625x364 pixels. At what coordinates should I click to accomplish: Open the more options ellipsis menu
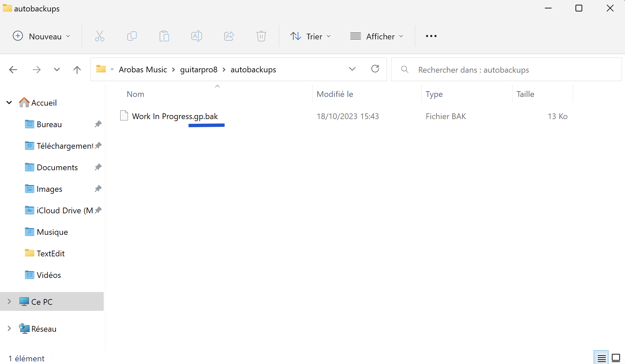point(431,36)
